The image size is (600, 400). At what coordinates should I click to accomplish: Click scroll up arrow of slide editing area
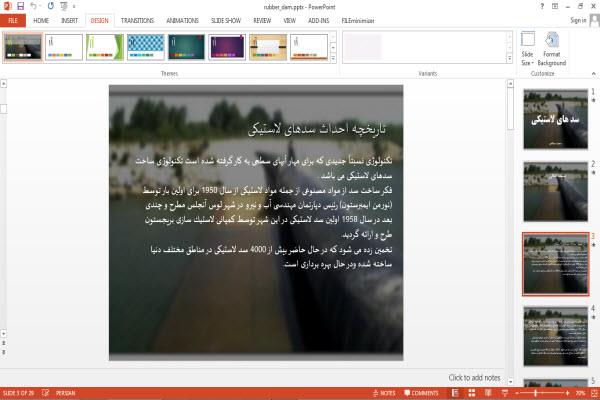pyautogui.click(x=510, y=83)
